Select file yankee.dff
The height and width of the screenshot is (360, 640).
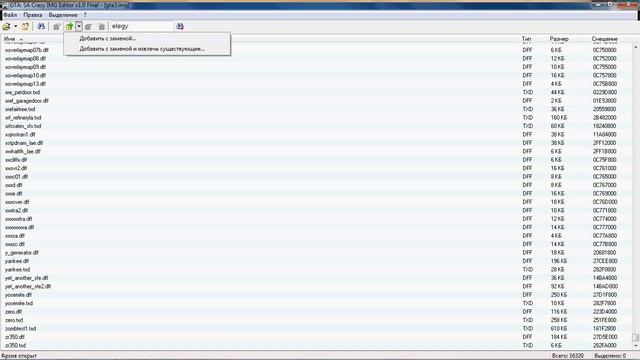pos(17,261)
